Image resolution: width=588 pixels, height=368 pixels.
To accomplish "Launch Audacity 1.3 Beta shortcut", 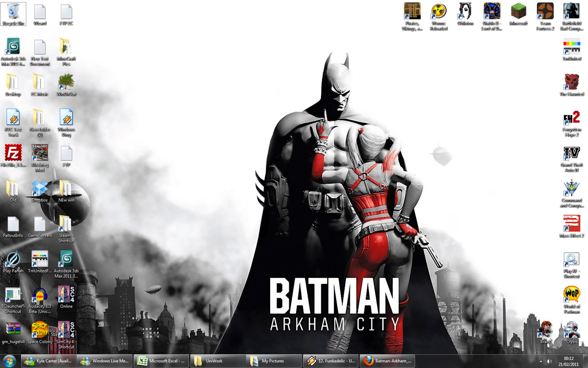I will [40, 300].
